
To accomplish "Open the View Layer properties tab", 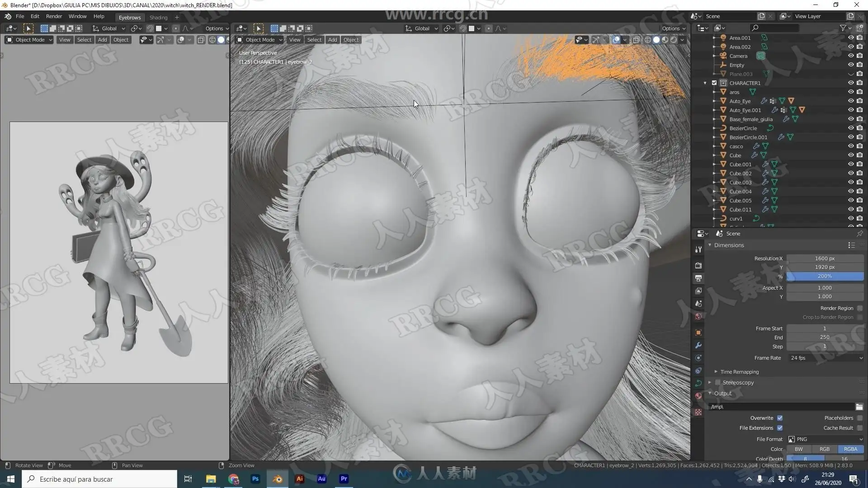I will pos(698,291).
